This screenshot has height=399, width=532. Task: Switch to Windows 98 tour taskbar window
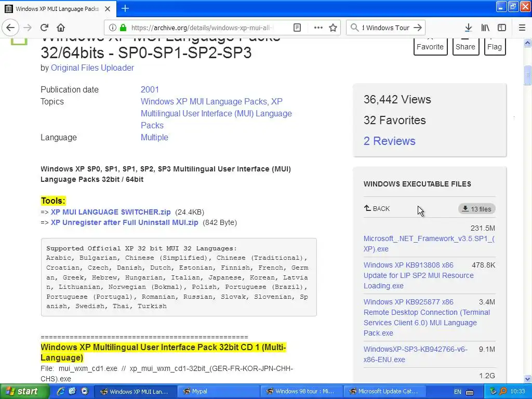(302, 392)
